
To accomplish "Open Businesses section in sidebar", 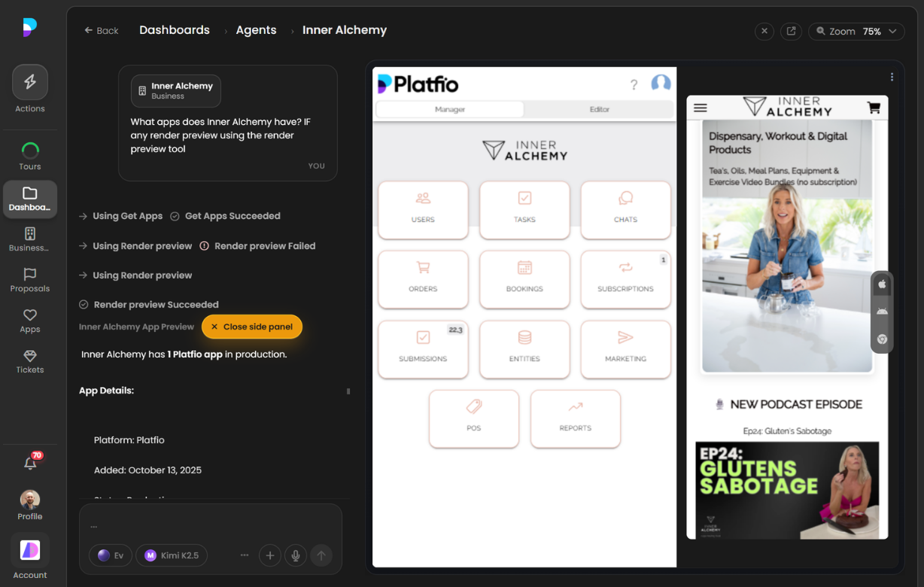I will click(30, 239).
